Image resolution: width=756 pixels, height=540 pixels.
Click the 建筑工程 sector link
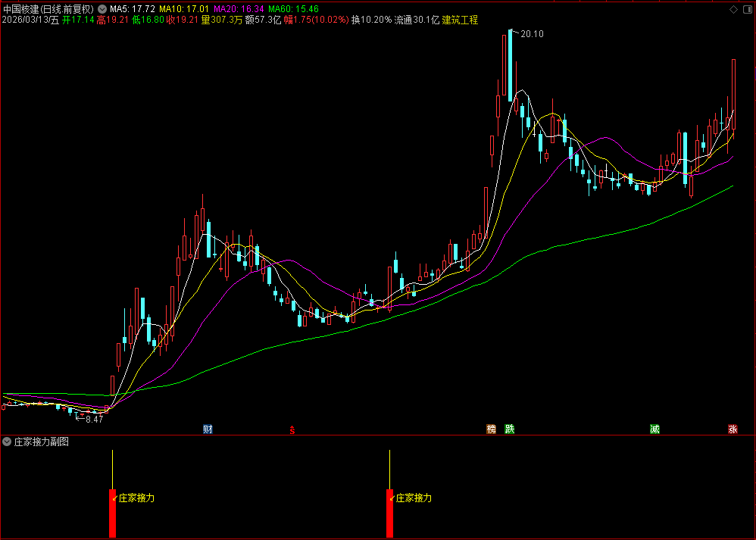click(x=460, y=20)
